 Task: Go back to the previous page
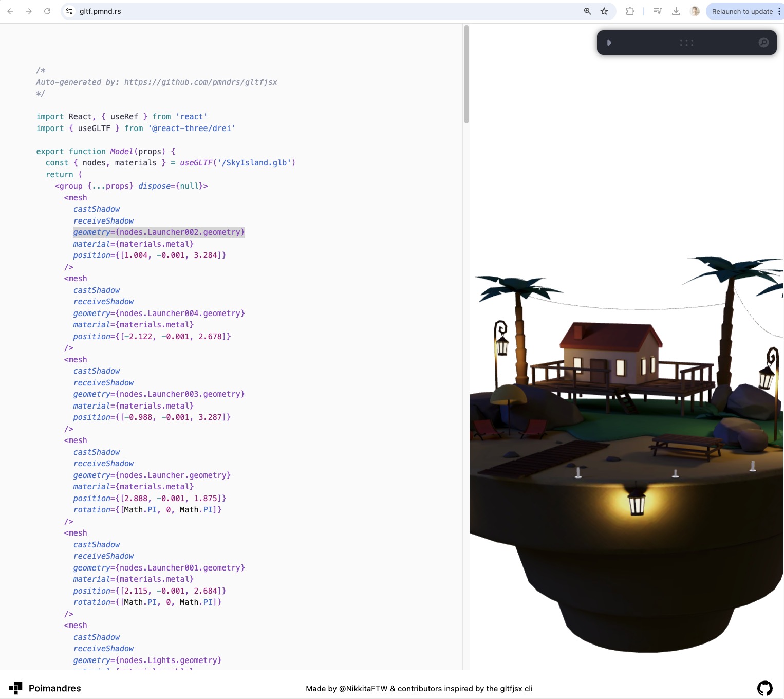pyautogui.click(x=10, y=11)
